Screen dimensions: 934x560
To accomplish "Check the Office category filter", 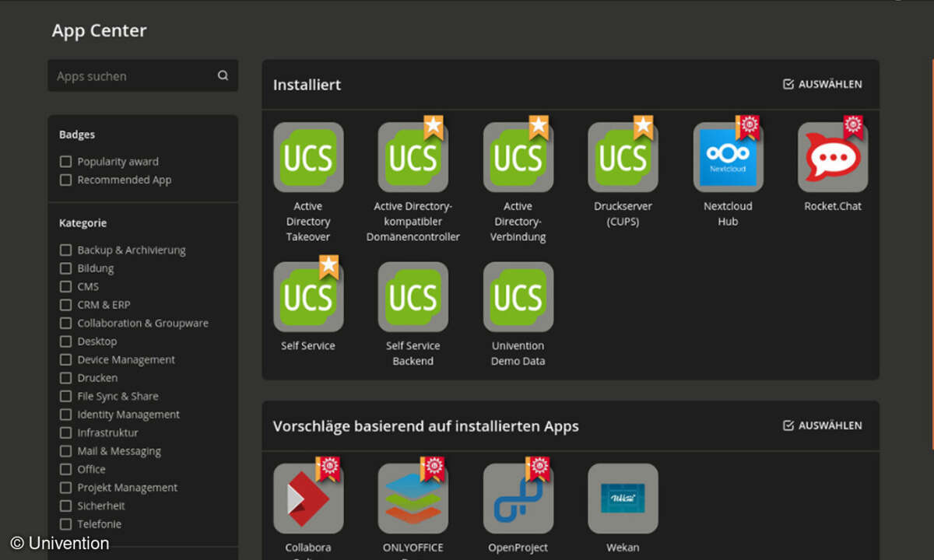I will [x=66, y=469].
